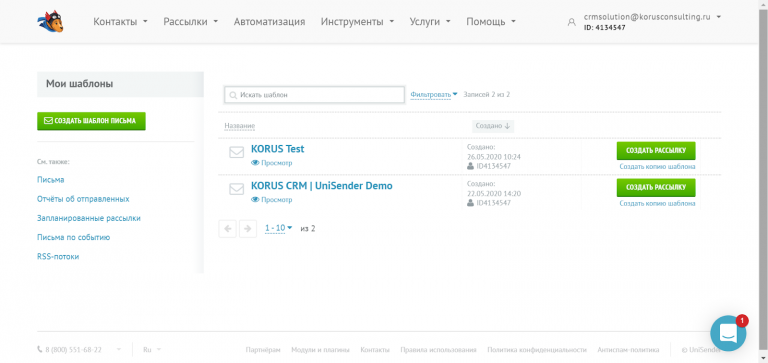Screen dimensions: 768x363
Task: Click user icon beside ID4134547 in UniSender Demo row
Action: [x=470, y=203]
